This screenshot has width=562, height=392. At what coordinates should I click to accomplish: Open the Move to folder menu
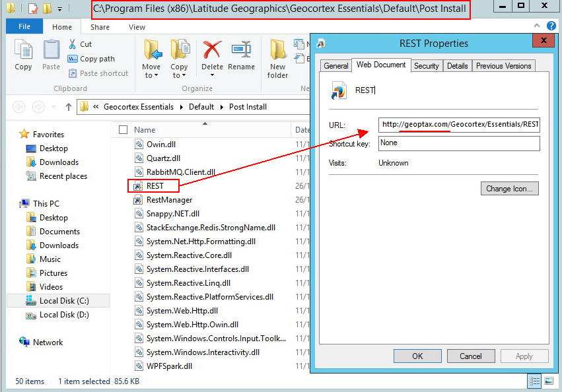151,59
